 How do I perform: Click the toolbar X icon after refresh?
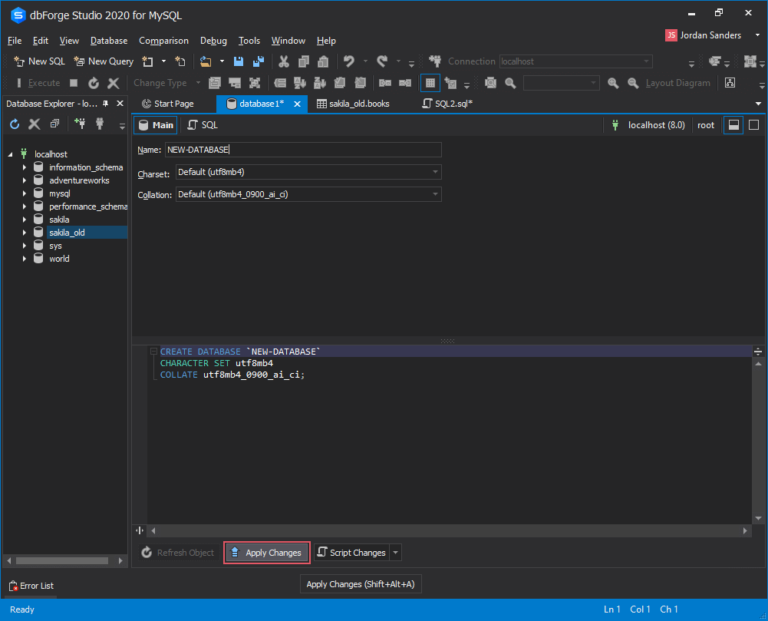(113, 83)
